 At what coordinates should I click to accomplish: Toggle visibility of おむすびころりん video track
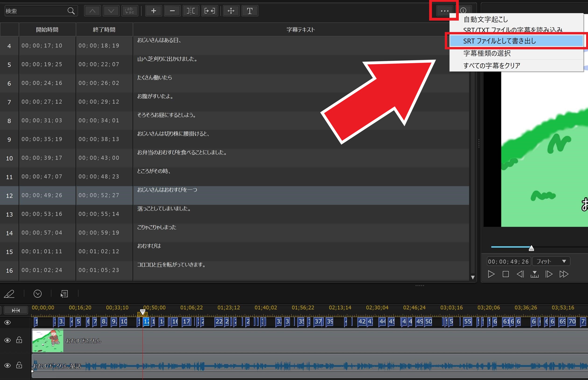click(x=7, y=340)
